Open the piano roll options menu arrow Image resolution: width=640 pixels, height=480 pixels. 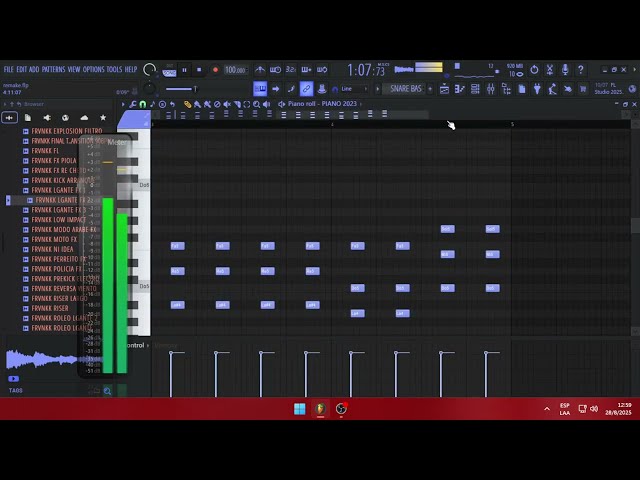(x=123, y=104)
